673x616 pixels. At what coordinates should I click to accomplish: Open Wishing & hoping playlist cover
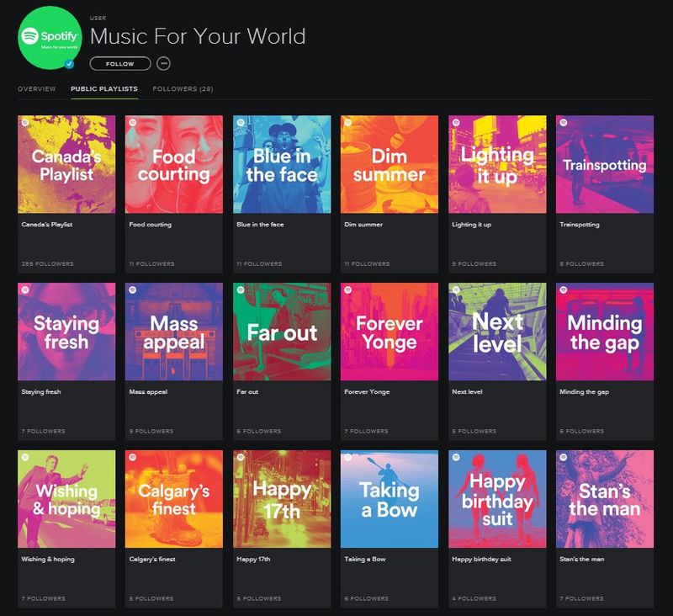point(66,499)
